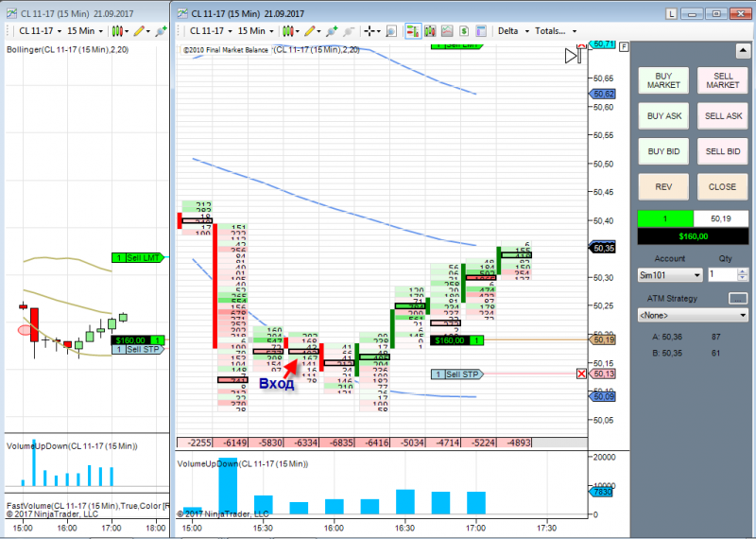Open the chart Properties icon
The image size is (756, 539).
coord(481,31)
